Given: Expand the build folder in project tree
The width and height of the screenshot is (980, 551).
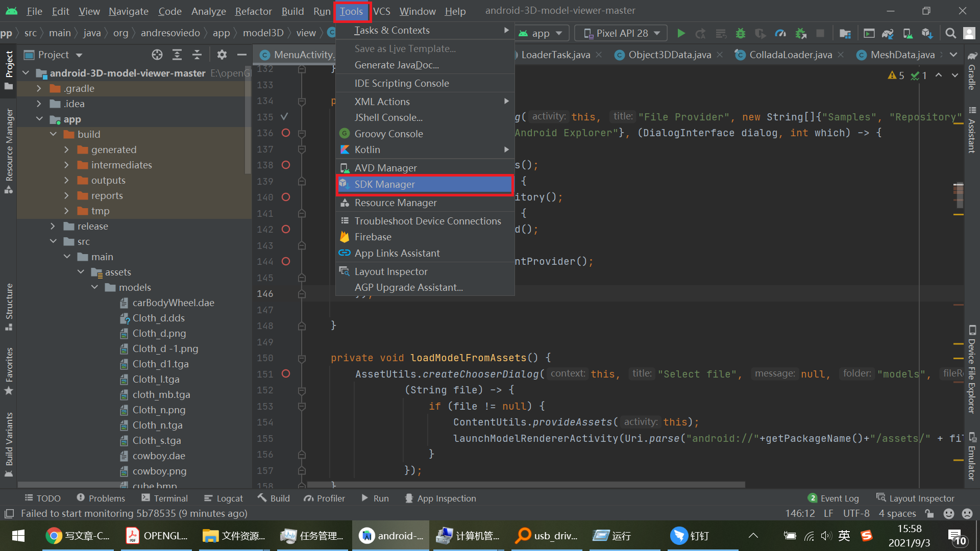Looking at the screenshot, I should click(x=55, y=134).
